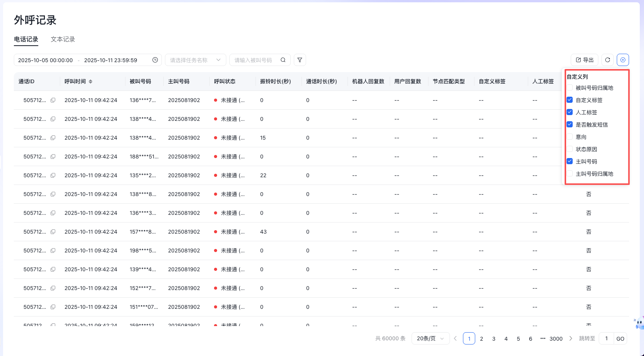The height and width of the screenshot is (356, 644).
Task: Click the refresh icon button
Action: (608, 60)
